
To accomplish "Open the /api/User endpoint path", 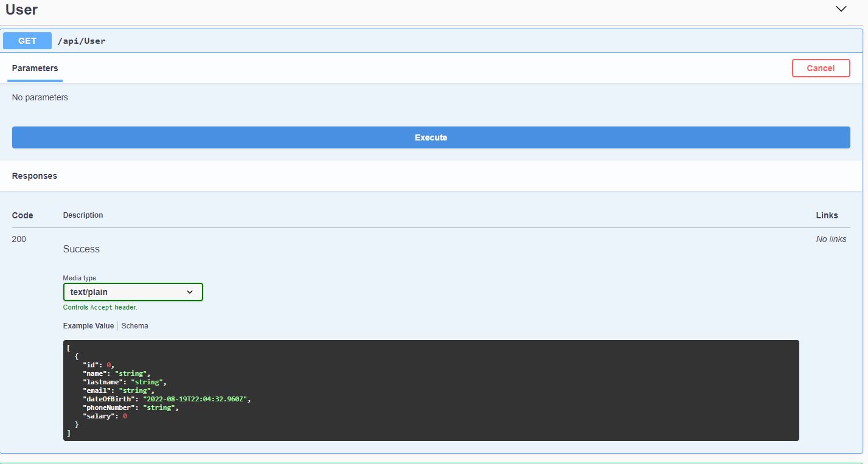I will pyautogui.click(x=82, y=41).
